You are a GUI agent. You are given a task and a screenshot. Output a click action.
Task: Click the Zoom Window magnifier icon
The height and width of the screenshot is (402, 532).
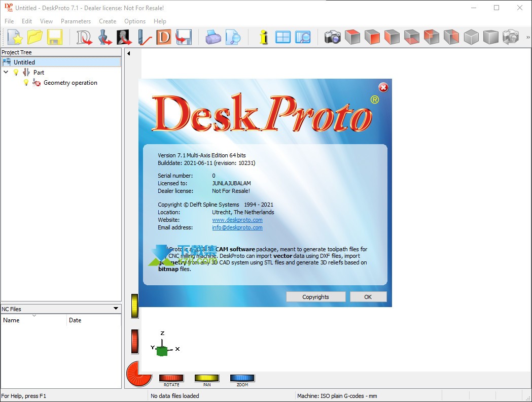303,37
